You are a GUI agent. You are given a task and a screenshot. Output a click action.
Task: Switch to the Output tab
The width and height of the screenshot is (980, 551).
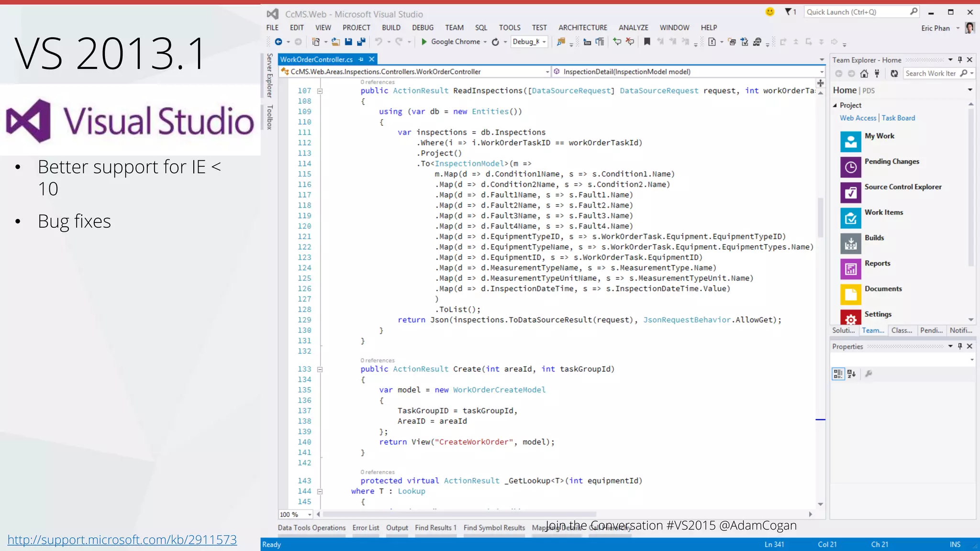pos(397,528)
